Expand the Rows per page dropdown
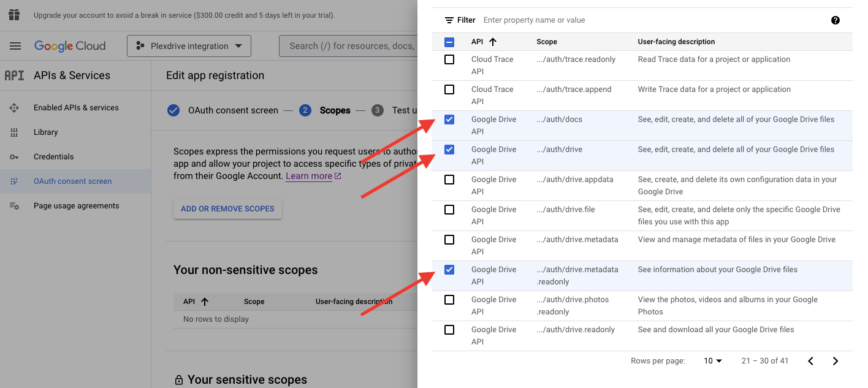 click(713, 361)
